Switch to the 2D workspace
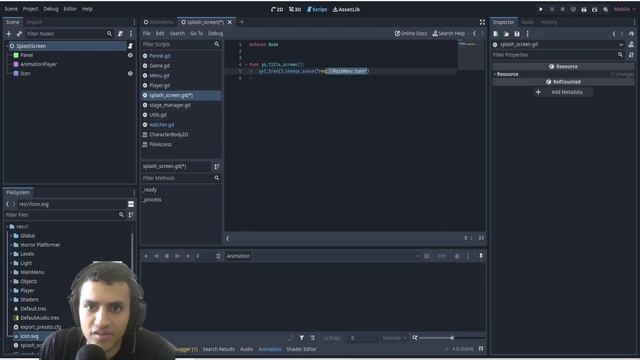Screen dimensions: 640x360 click(277, 9)
